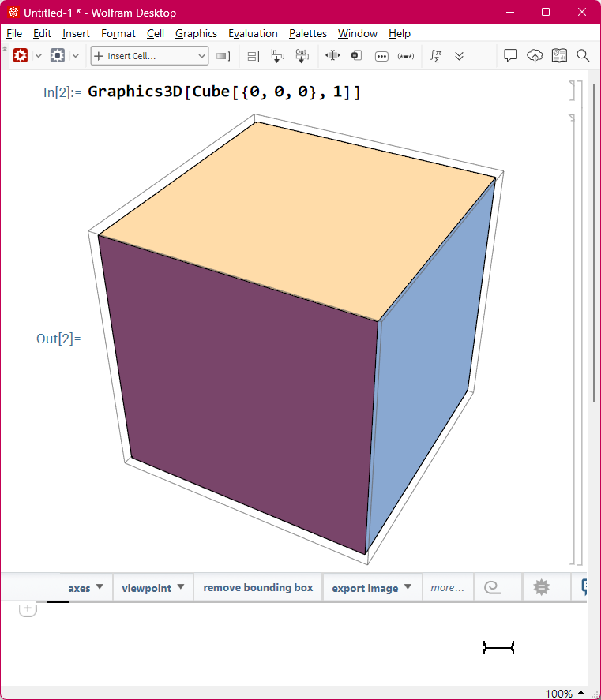Click the more... suggestions link
The height and width of the screenshot is (700, 601).
click(x=447, y=588)
